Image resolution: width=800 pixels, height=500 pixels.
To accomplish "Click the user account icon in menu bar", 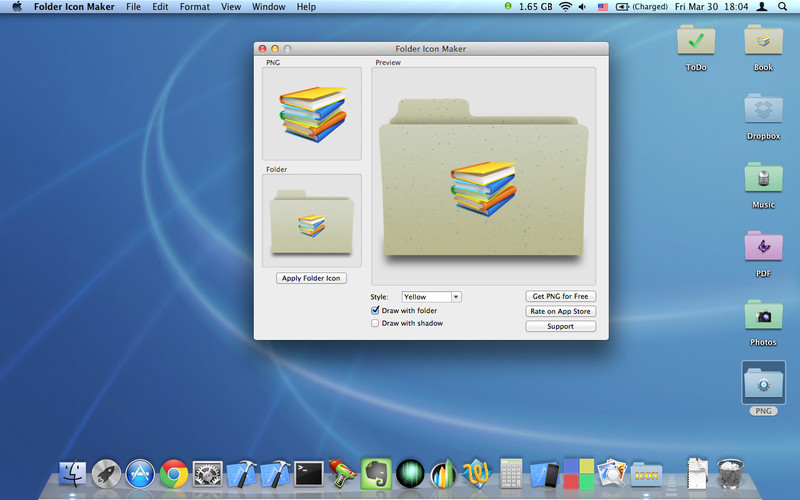I will tap(762, 7).
